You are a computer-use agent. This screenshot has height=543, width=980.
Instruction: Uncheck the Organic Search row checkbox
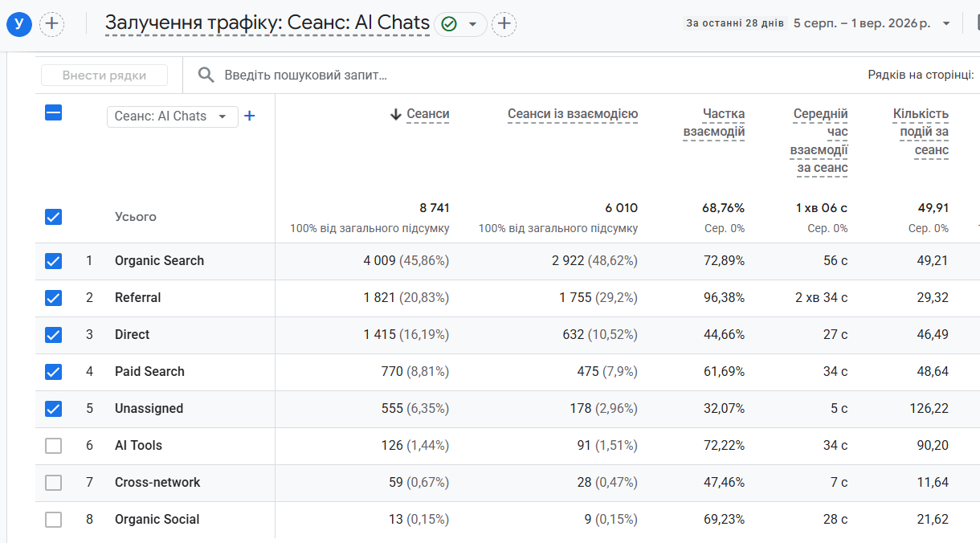53,261
